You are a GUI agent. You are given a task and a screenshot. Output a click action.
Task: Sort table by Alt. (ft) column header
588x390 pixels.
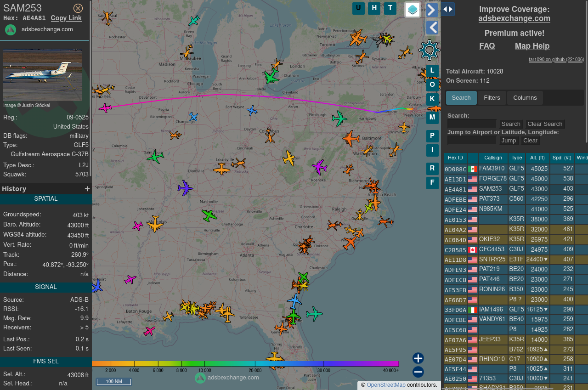tap(537, 158)
